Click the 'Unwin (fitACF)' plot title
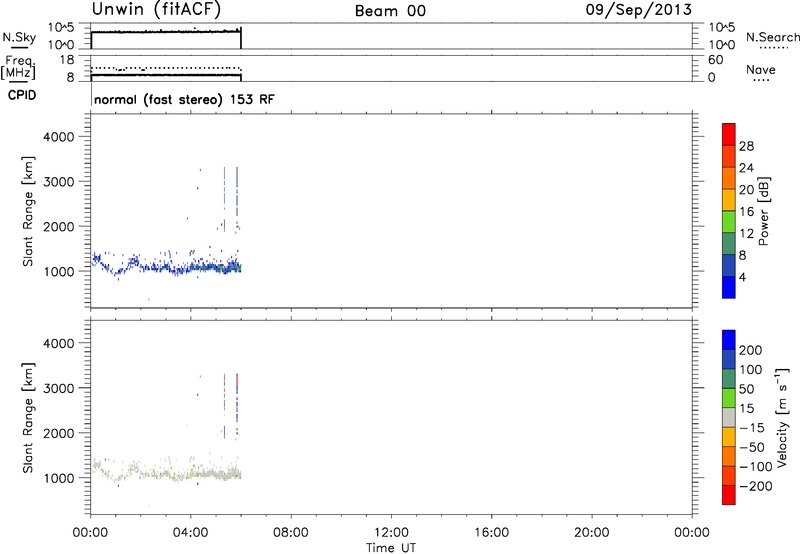The width and height of the screenshot is (800, 554). [x=156, y=9]
